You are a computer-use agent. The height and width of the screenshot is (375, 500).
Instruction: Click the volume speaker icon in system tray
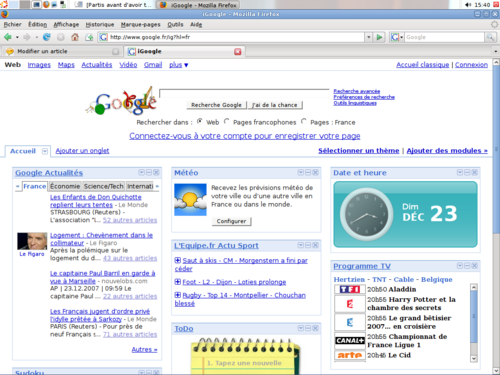468,5
